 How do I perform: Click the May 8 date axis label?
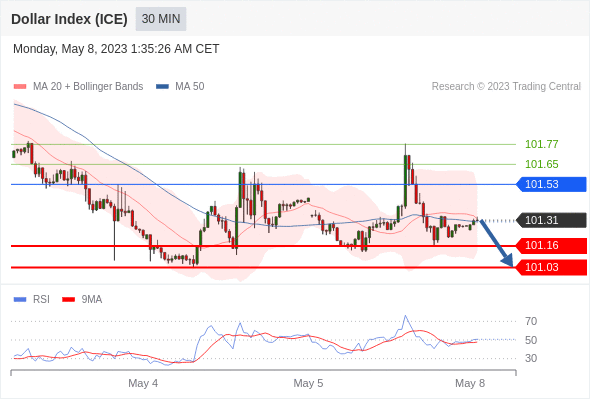tap(470, 383)
